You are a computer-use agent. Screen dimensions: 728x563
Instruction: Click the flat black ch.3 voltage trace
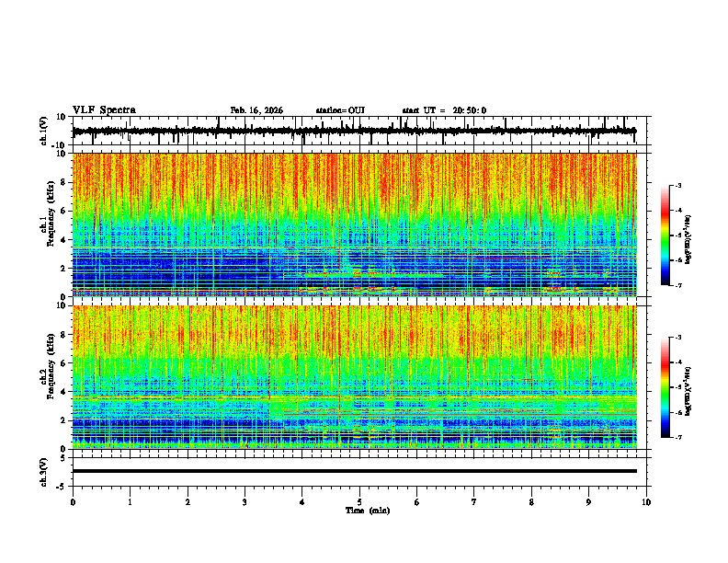(355, 471)
